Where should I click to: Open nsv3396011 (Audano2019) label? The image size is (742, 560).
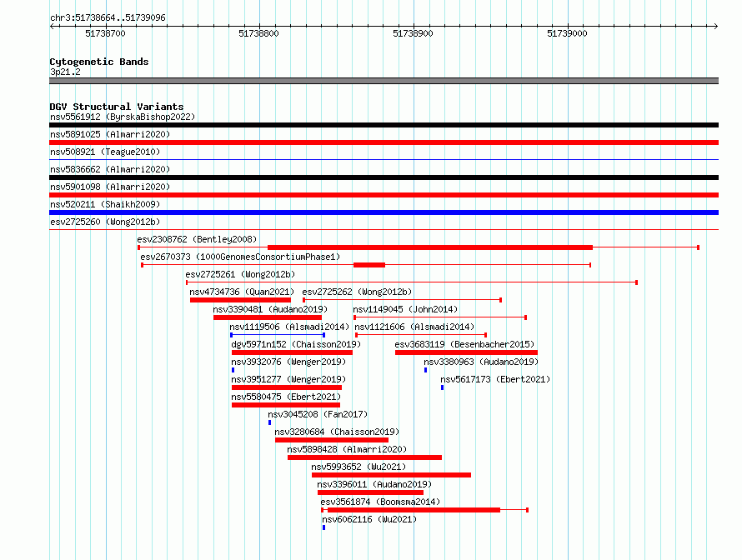click(374, 484)
